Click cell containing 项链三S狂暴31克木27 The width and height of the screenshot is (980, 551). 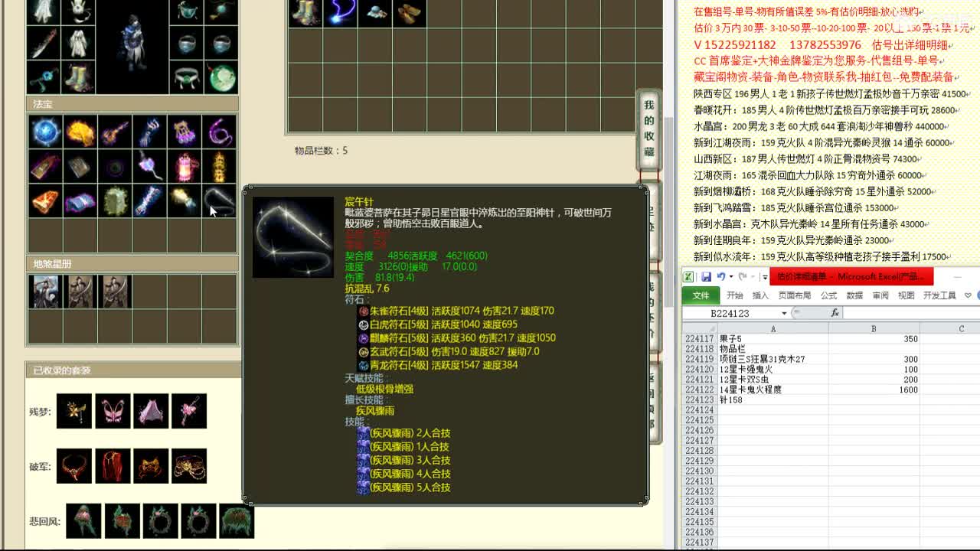point(773,359)
